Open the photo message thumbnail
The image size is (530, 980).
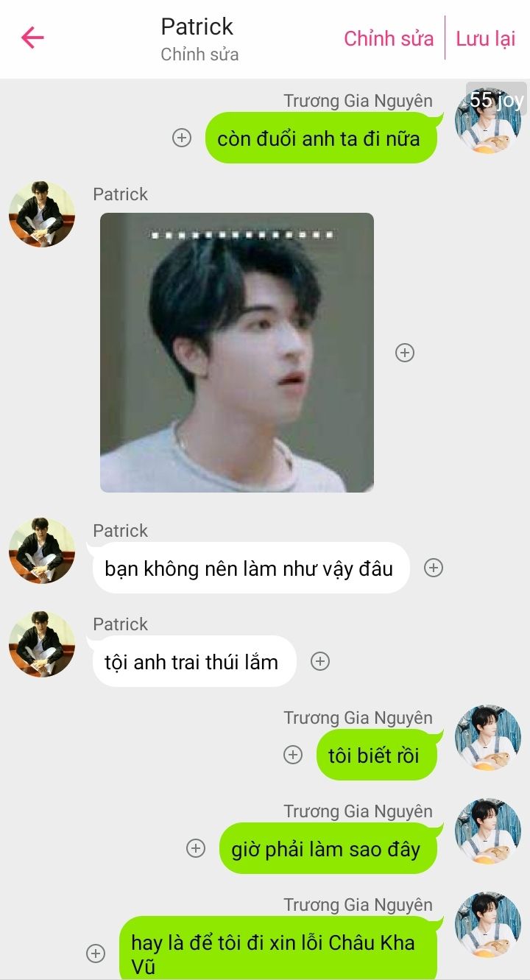(237, 353)
